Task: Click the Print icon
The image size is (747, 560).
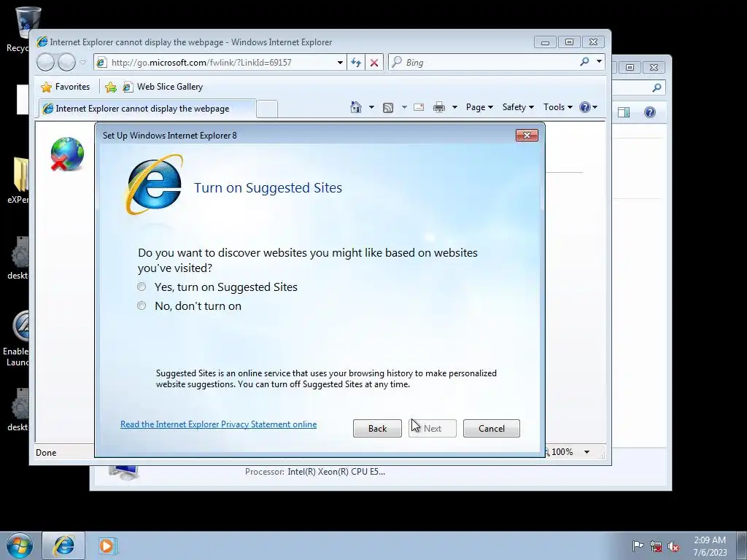Action: (438, 107)
